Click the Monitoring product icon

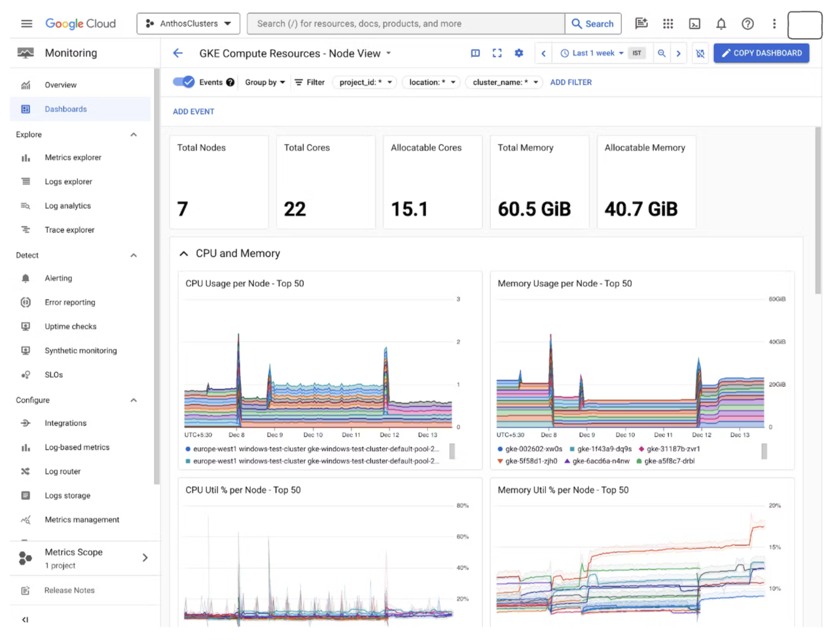click(26, 53)
